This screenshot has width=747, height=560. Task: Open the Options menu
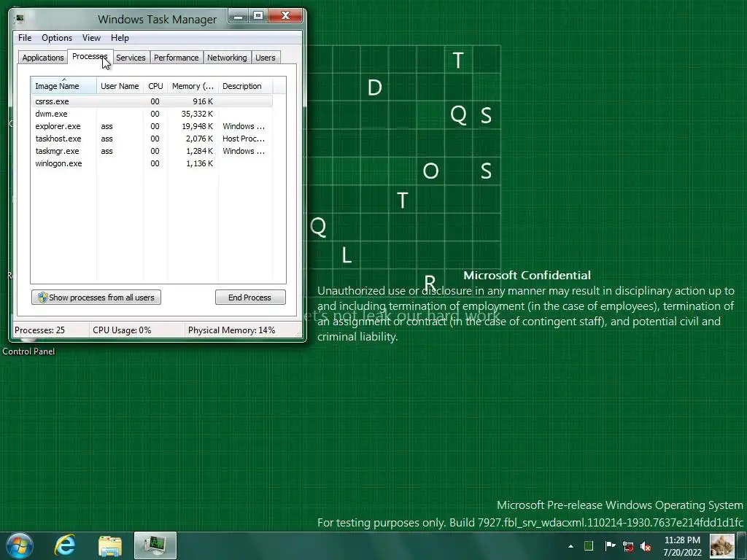(57, 38)
